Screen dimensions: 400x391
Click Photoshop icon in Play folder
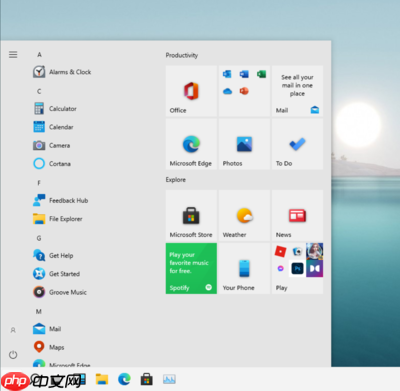[297, 268]
